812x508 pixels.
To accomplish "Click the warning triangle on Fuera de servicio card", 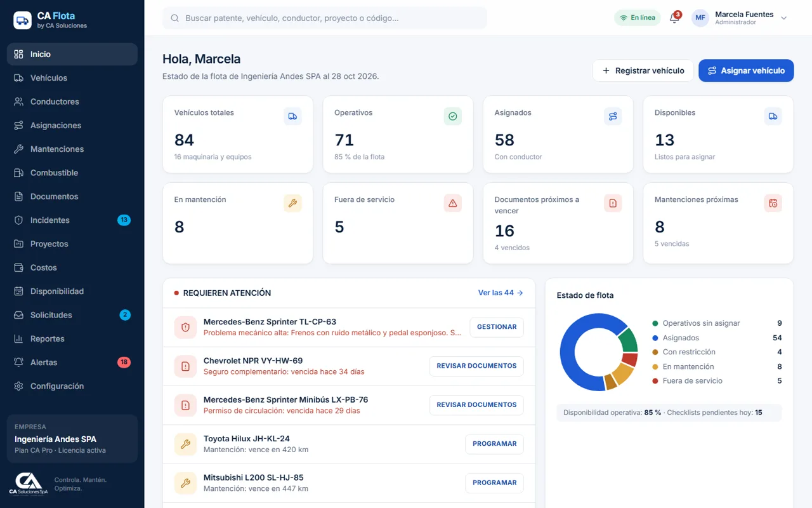I will tap(453, 203).
